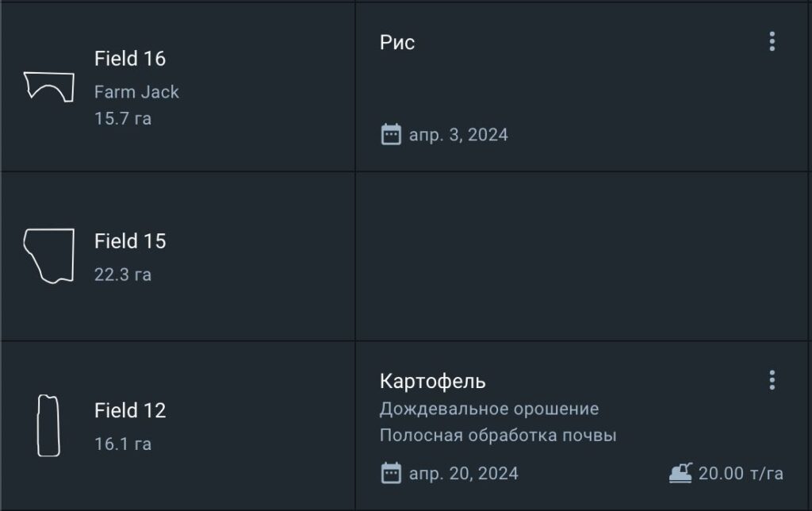Click the empty crop cell for Field 15

coord(583,256)
